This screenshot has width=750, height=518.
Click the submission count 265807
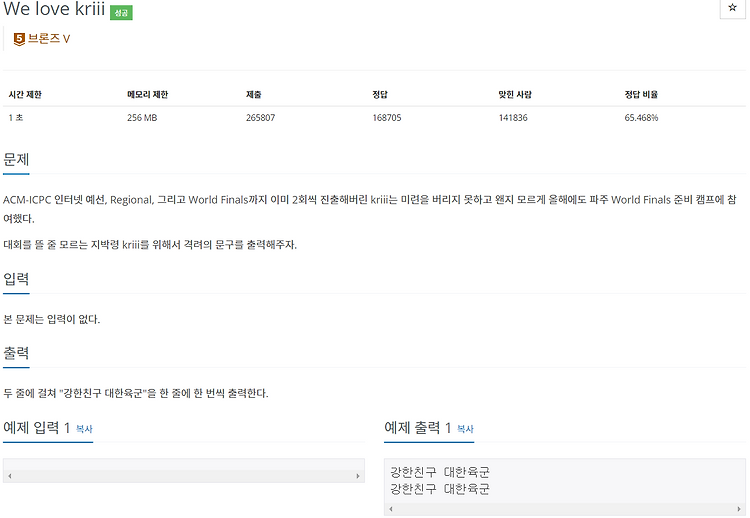point(261,118)
